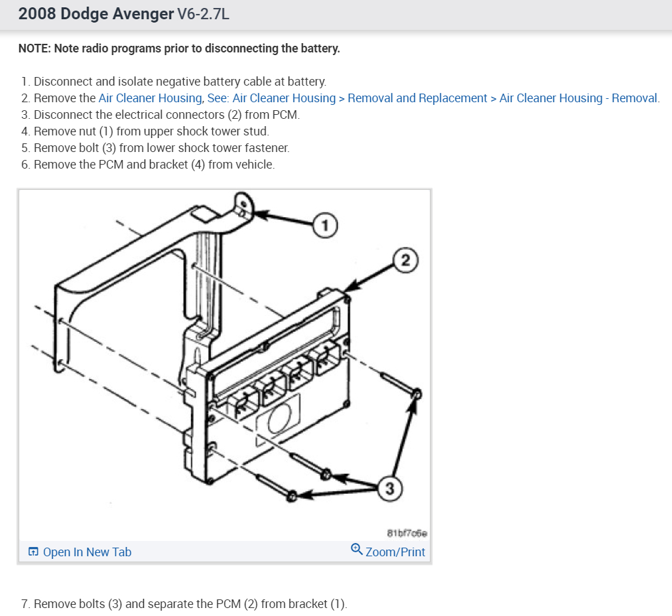Image resolution: width=672 pixels, height=616 pixels.
Task: Click the Zoom/Print link
Action: [395, 552]
